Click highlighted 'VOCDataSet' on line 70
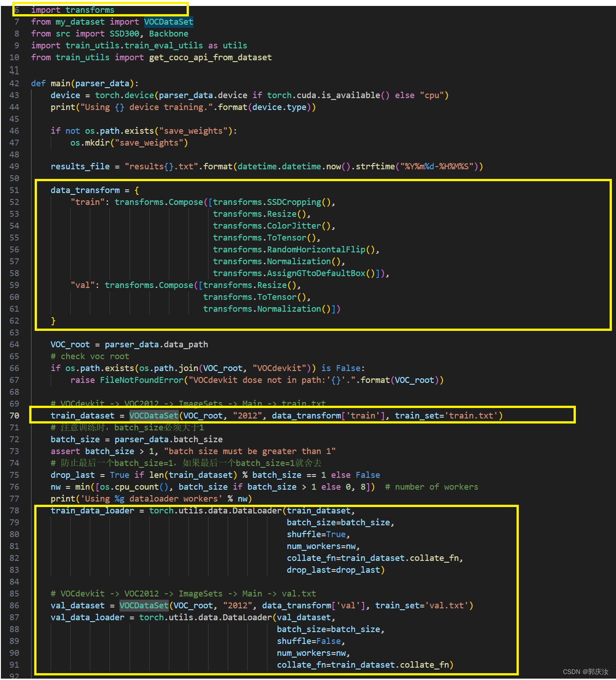The image size is (616, 680). tap(154, 416)
